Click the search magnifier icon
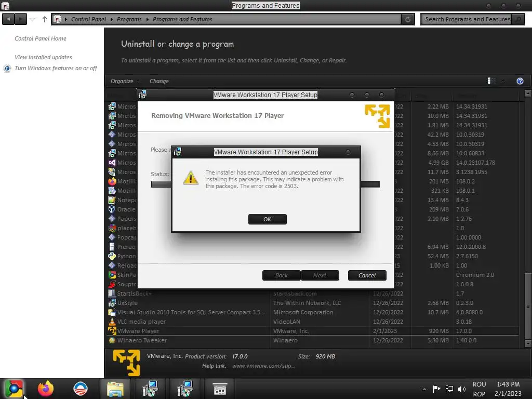This screenshot has width=532, height=399. [518, 19]
